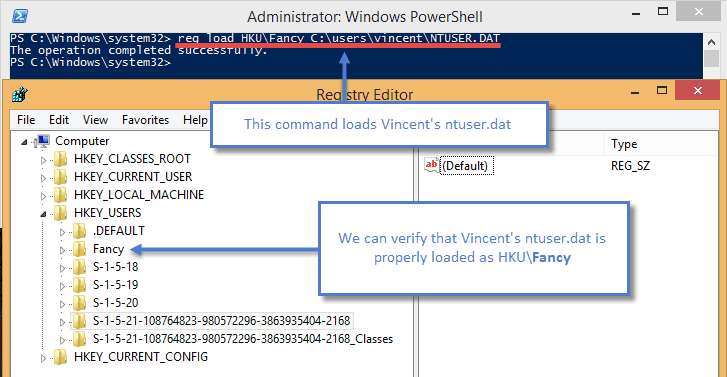Open the View menu
Viewport: 727px width, 377px height.
[x=96, y=120]
